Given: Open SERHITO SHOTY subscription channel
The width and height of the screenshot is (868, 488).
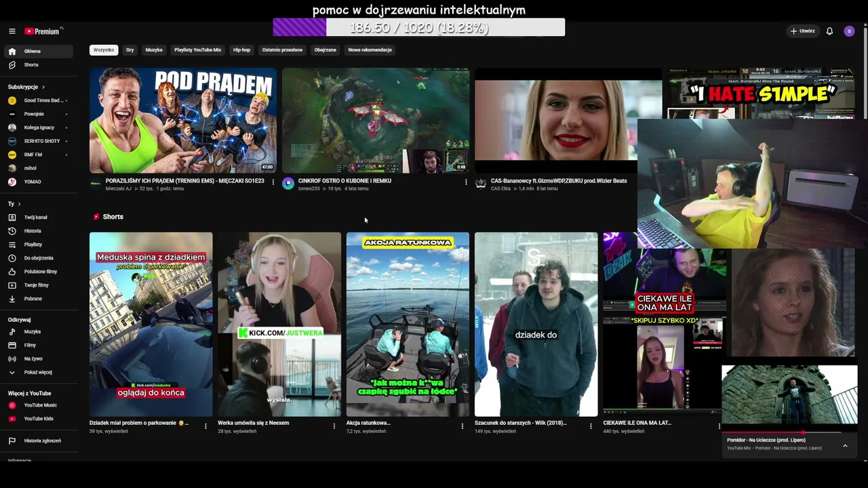Looking at the screenshot, I should coord(39,141).
